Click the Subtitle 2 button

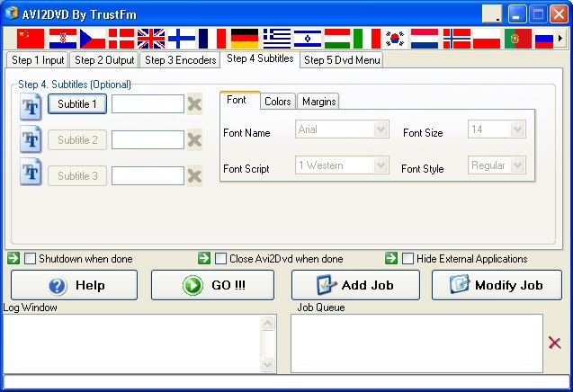click(77, 140)
